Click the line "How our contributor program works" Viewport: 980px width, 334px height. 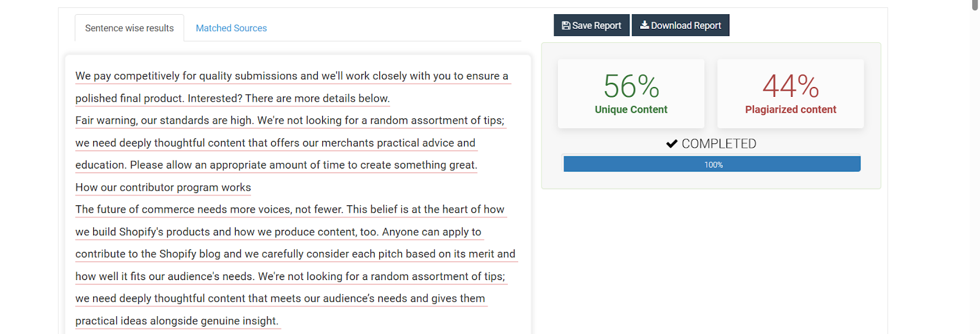coord(163,188)
